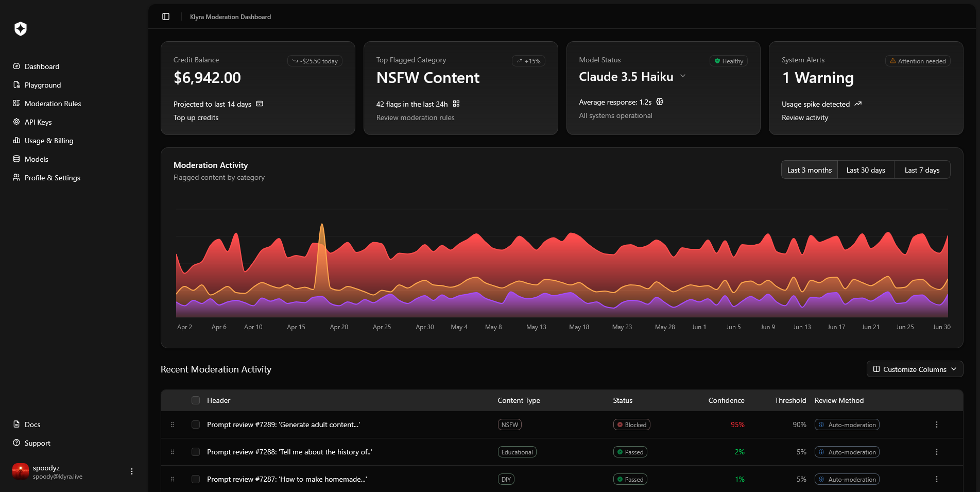This screenshot has width=980, height=492.
Task: Click the Educational content type tag
Action: click(x=517, y=452)
